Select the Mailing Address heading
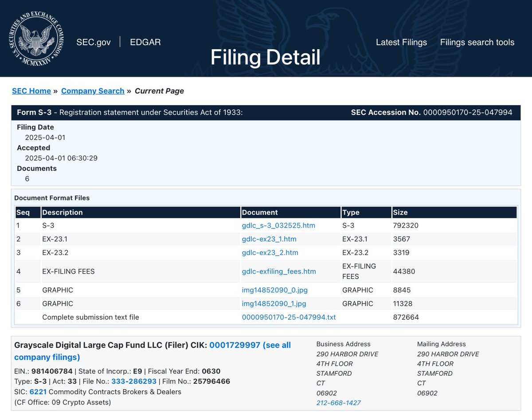532x420 pixels. 442,344
